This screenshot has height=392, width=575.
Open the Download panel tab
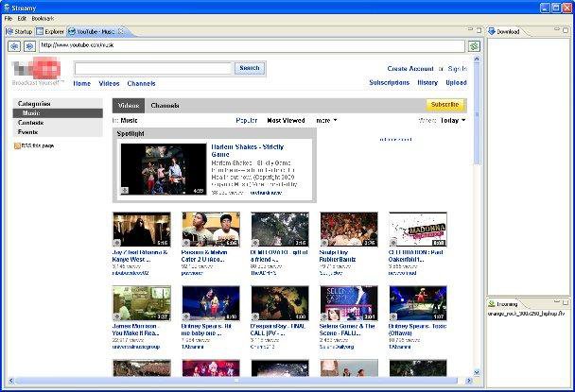tap(504, 32)
